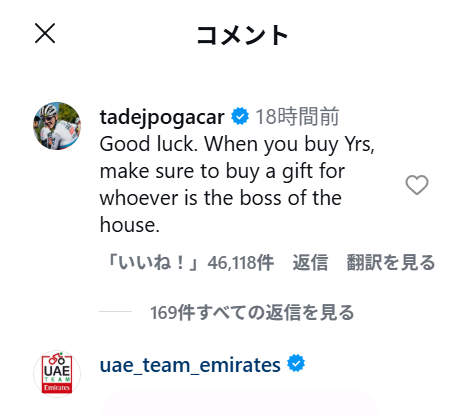Viewport: 476px width, 417px height.
Task: Click the 18時間前 timestamp
Action: tap(297, 117)
